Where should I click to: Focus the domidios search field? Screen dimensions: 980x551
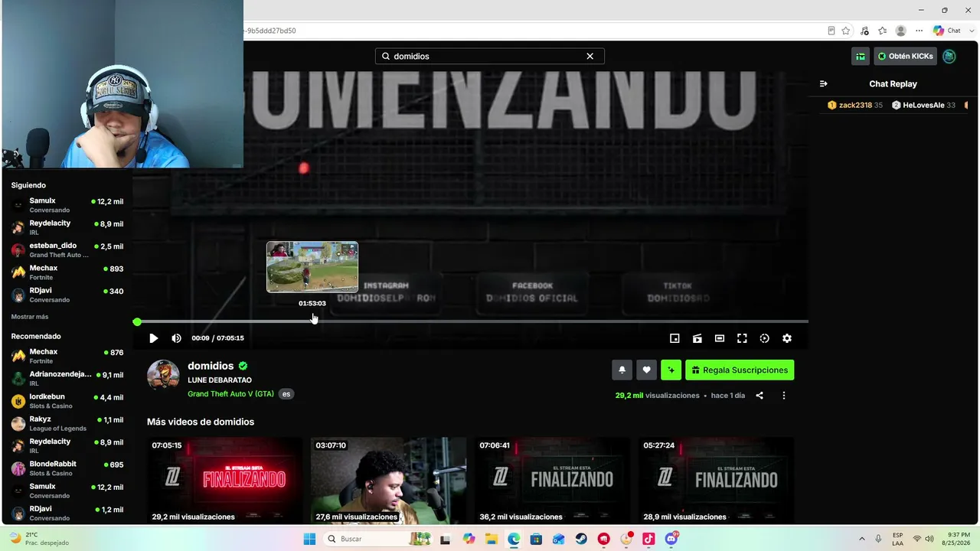[x=490, y=56]
